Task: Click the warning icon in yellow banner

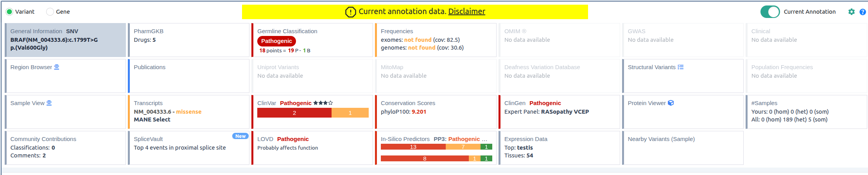Action: pyautogui.click(x=350, y=12)
